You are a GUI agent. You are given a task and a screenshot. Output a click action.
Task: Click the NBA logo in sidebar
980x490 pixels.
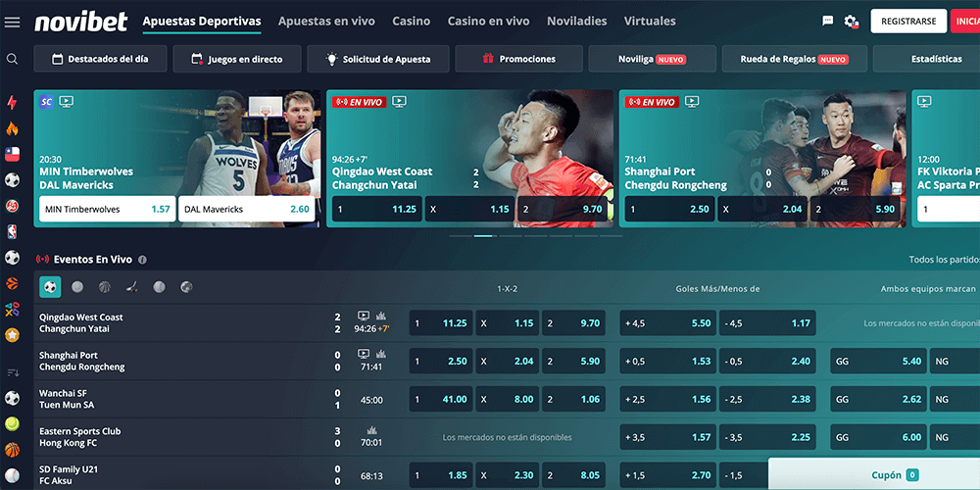pos(12,232)
